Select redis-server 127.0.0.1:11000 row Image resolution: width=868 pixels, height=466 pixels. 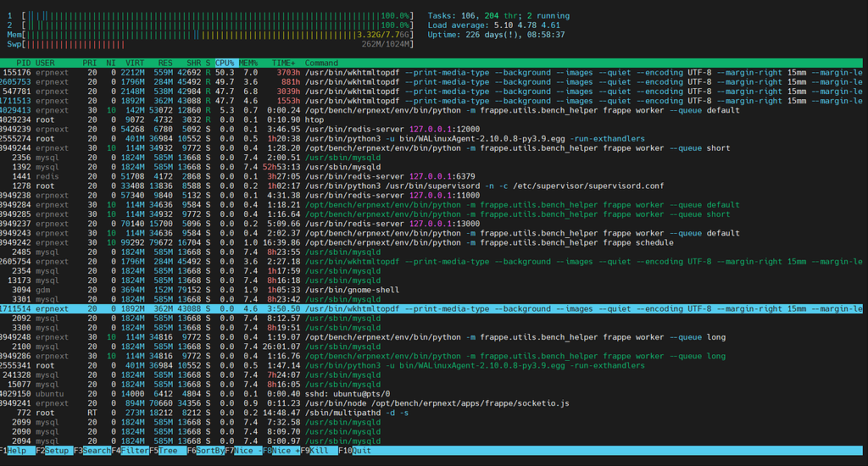(x=431, y=196)
